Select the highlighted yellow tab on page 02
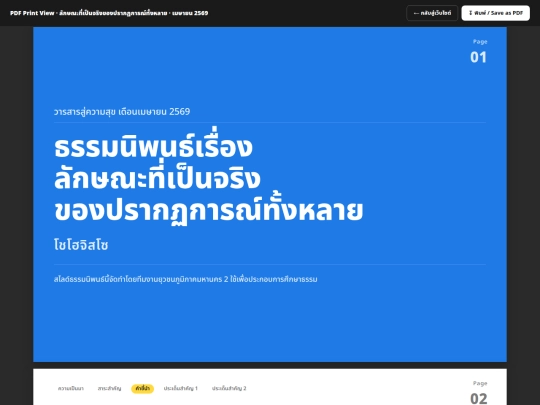 142,388
